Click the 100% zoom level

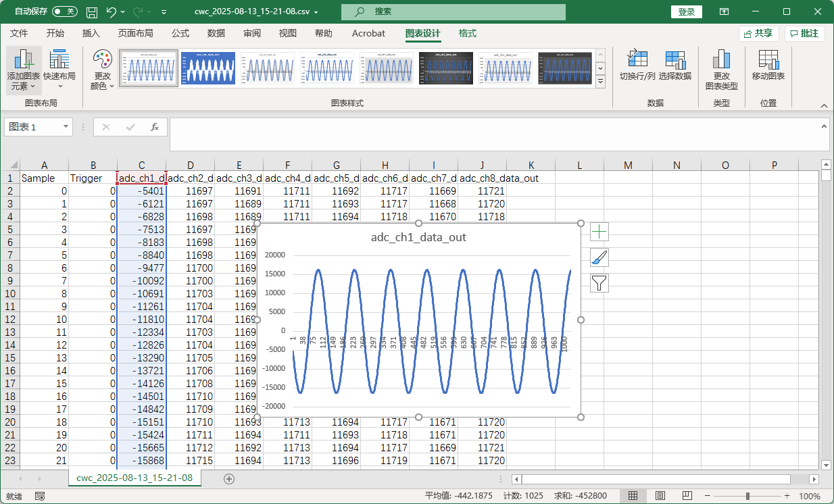coord(809,497)
